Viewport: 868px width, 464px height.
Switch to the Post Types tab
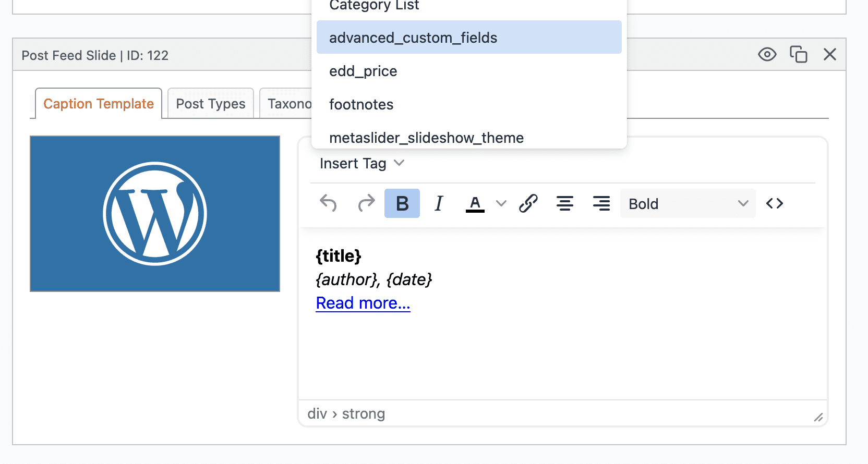pos(211,104)
